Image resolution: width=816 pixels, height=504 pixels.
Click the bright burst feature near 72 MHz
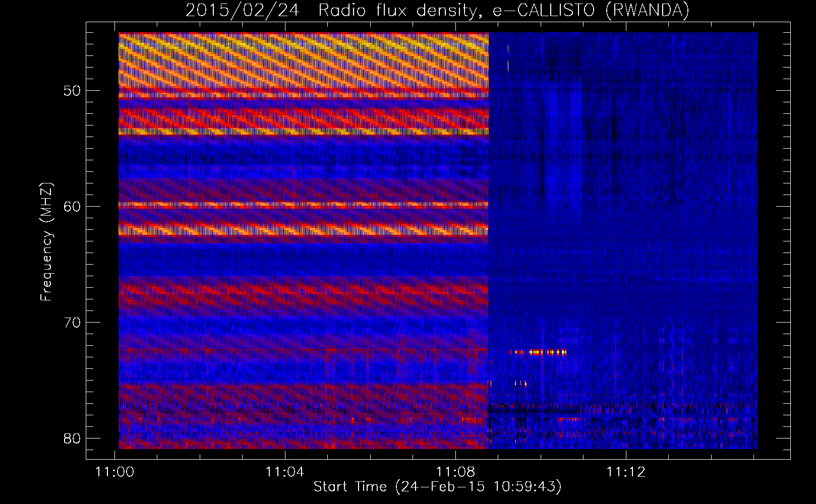[539, 352]
